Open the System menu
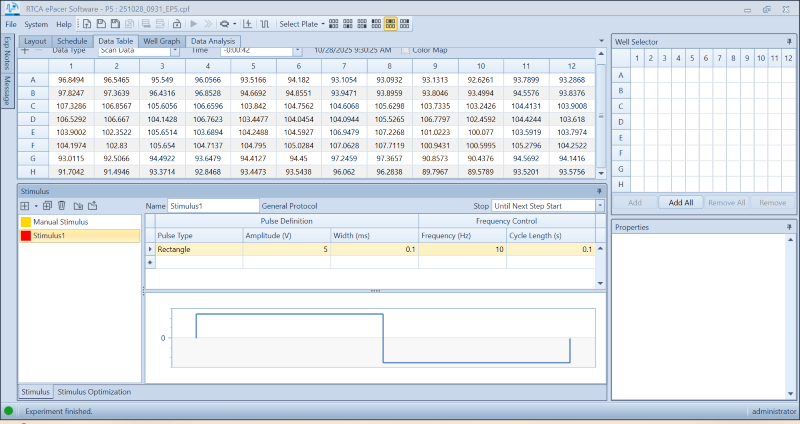 (36, 23)
